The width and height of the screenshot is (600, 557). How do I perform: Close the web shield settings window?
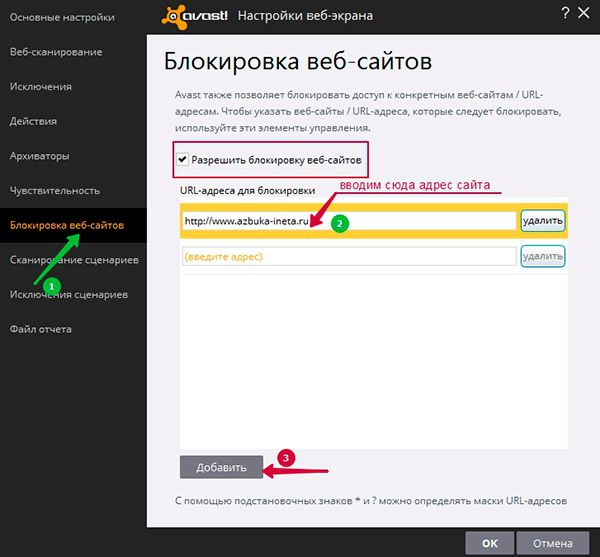584,13
